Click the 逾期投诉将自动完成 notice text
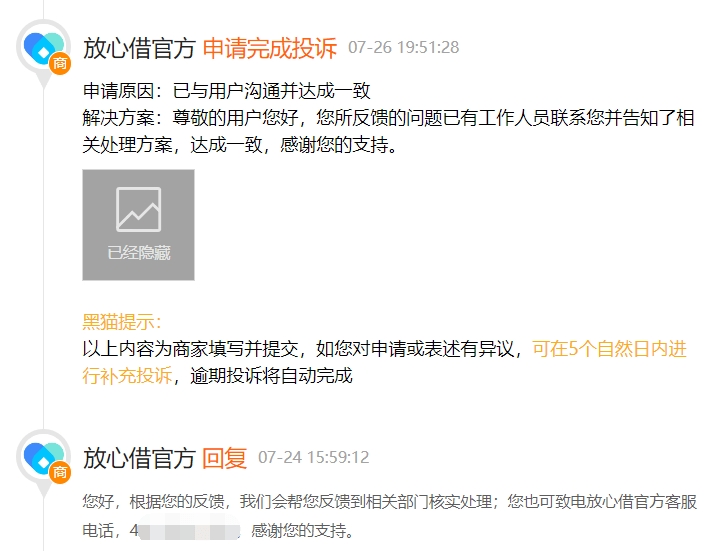715x551 pixels. tap(271, 376)
